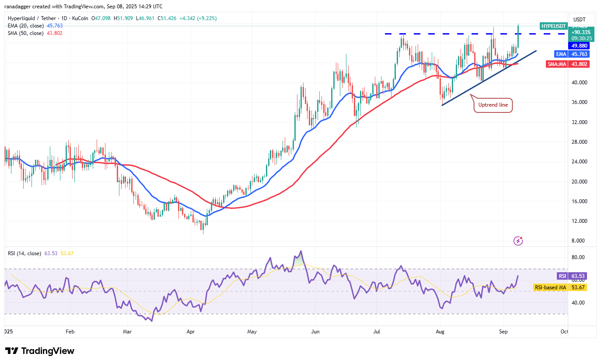Click the EMA value 45.763 in the legend
The image size is (601, 364).
(56, 26)
